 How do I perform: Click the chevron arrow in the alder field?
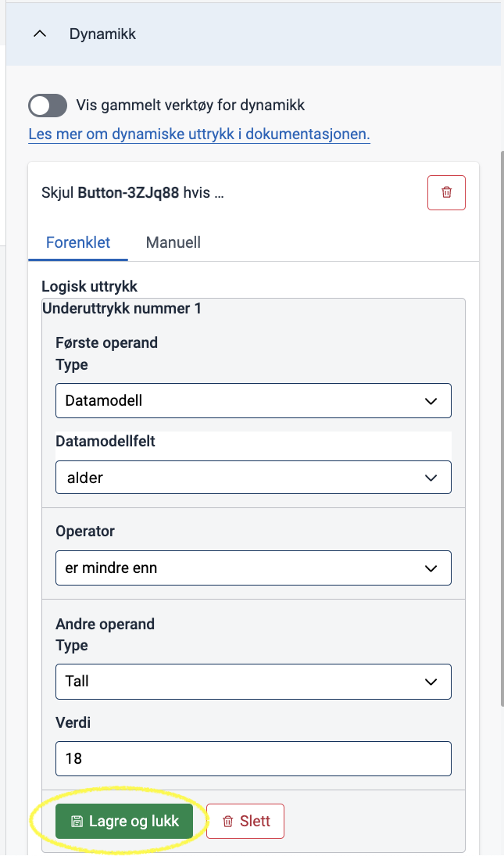pos(431,478)
